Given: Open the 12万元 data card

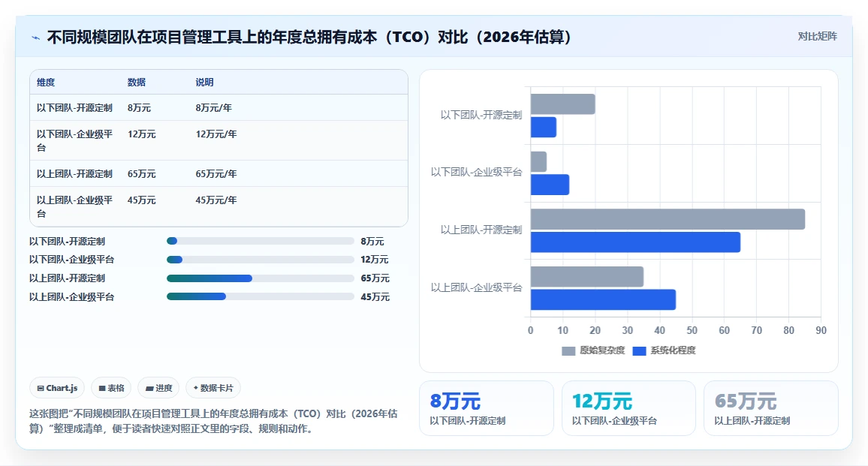Looking at the screenshot, I should coord(628,408).
